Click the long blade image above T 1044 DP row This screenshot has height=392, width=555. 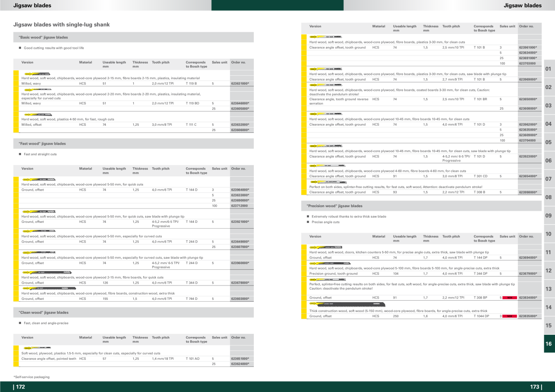(x=347, y=305)
